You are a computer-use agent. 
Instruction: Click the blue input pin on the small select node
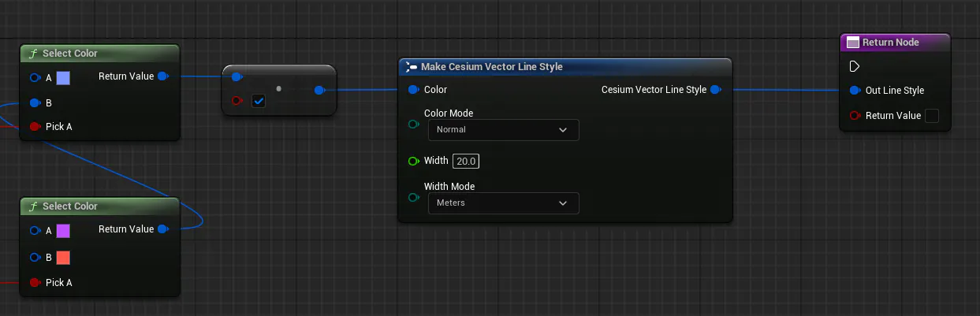(237, 76)
